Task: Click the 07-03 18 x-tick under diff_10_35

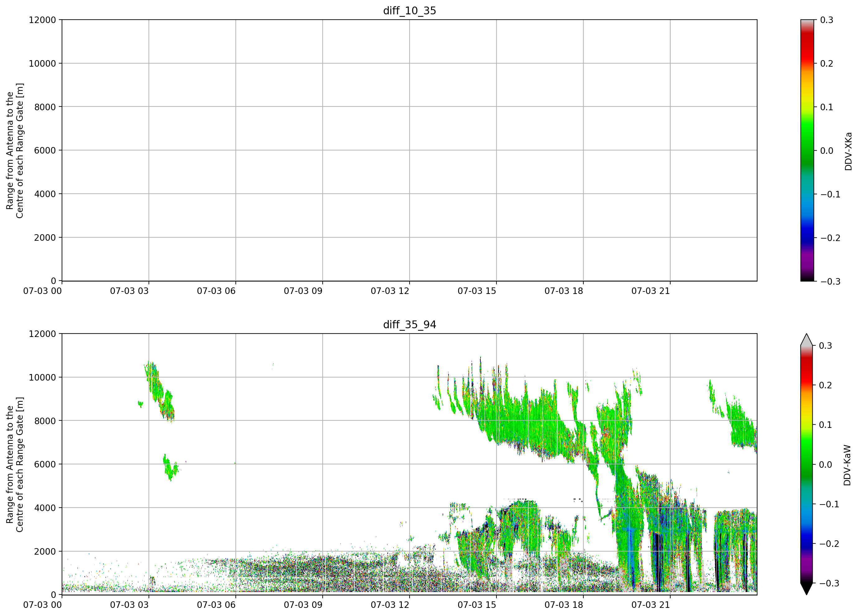Action: tap(564, 291)
